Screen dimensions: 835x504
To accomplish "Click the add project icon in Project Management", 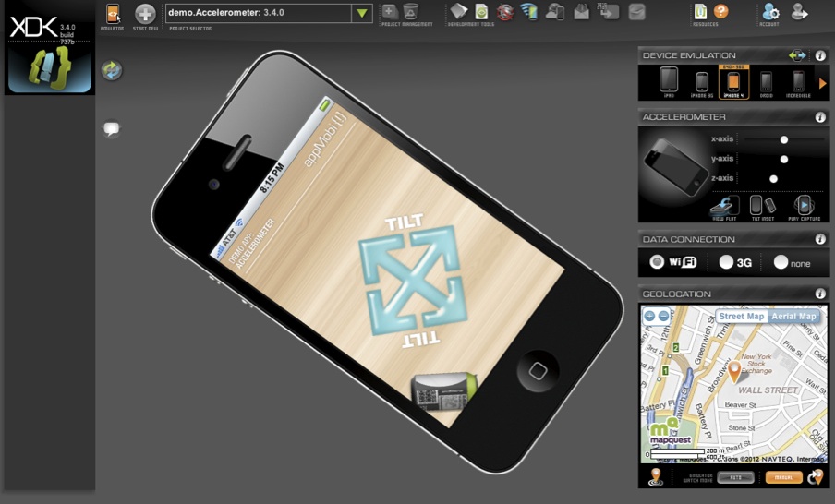I will coord(390,11).
